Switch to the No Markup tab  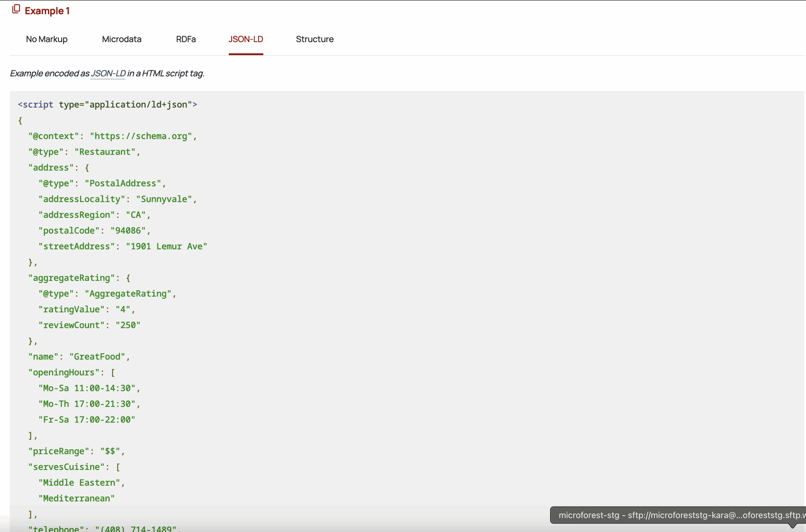47,39
